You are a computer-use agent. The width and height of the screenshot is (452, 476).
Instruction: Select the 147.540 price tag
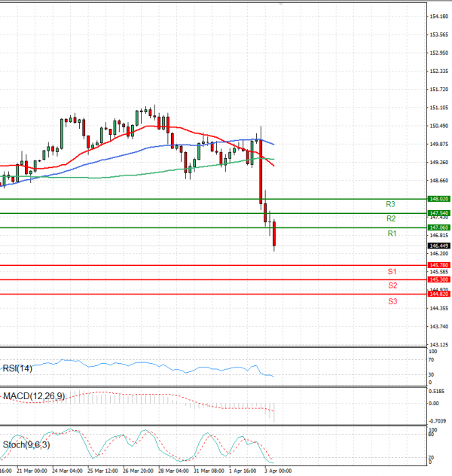click(439, 213)
